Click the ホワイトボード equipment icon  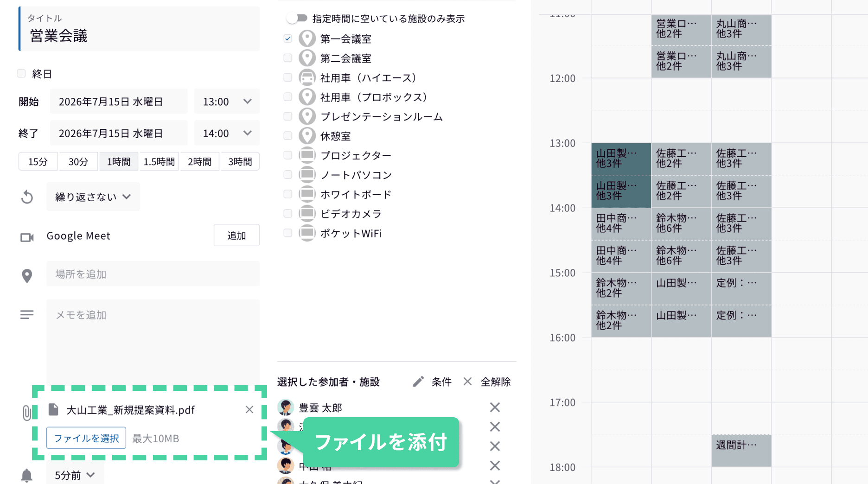pos(307,194)
